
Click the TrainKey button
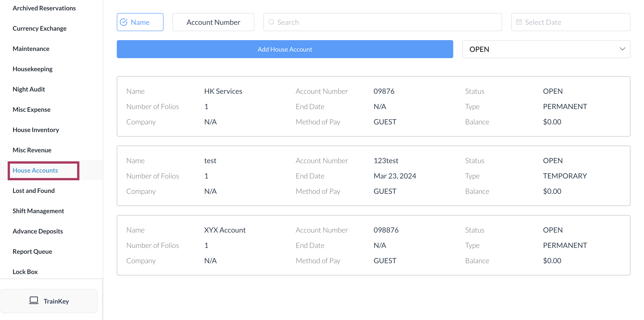[49, 301]
